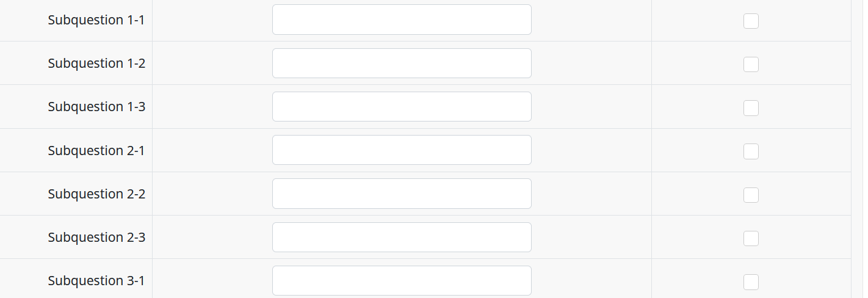868x298 pixels.
Task: Click into the Subquestion 2-2 answer field
Action: coord(402,194)
